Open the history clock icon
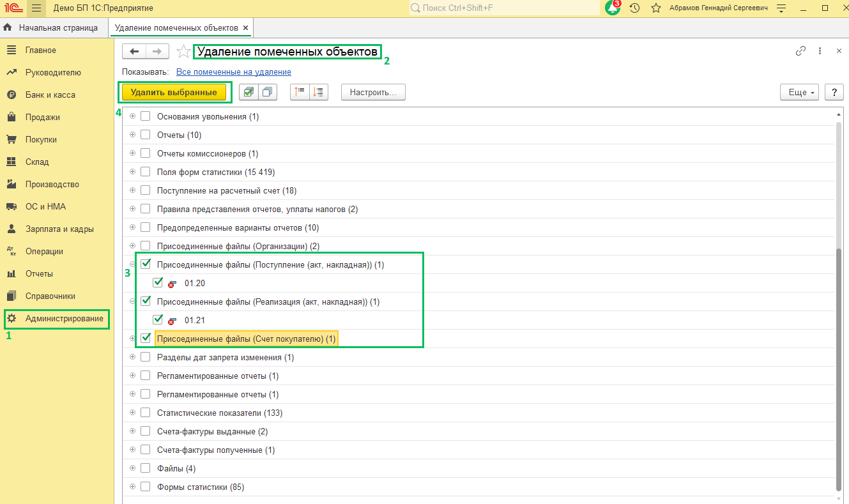The height and width of the screenshot is (504, 849). tap(634, 8)
